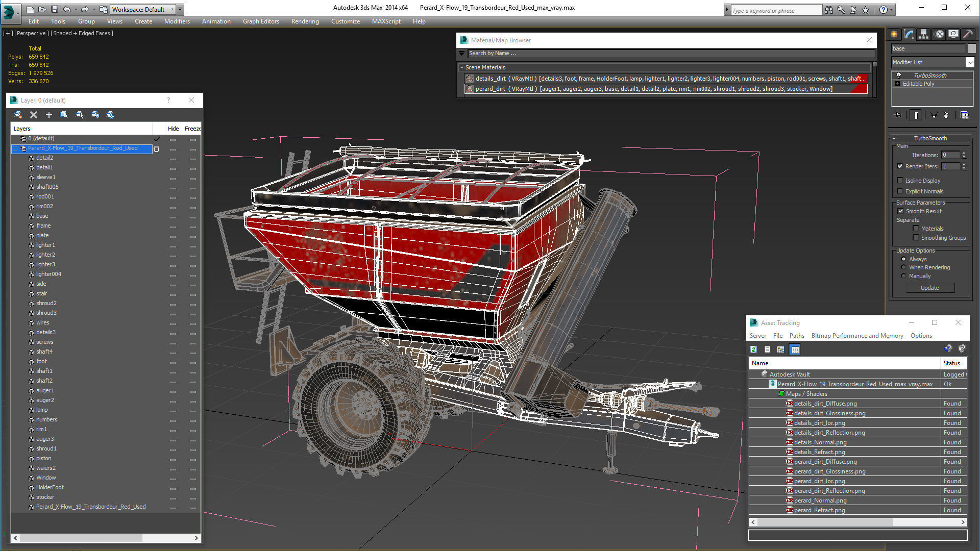Screen dimensions: 980x551
Task: Collapse the TurboSmooth rollout
Action: tap(894, 138)
